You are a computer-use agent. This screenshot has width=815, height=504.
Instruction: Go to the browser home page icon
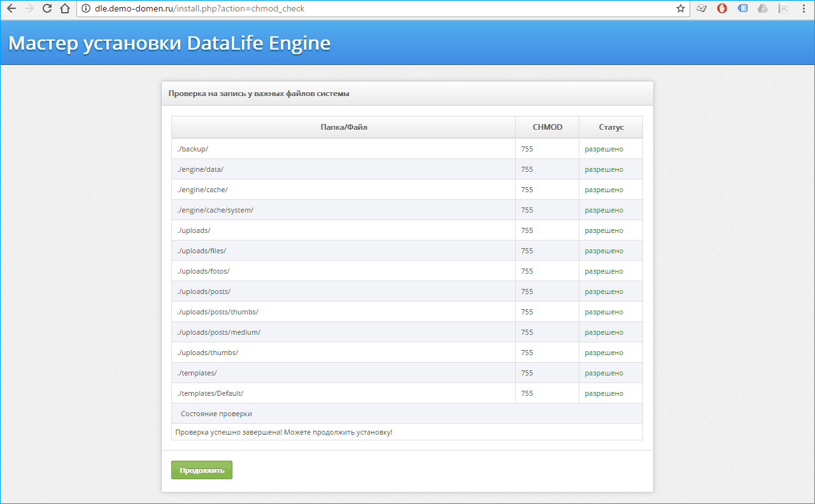64,9
